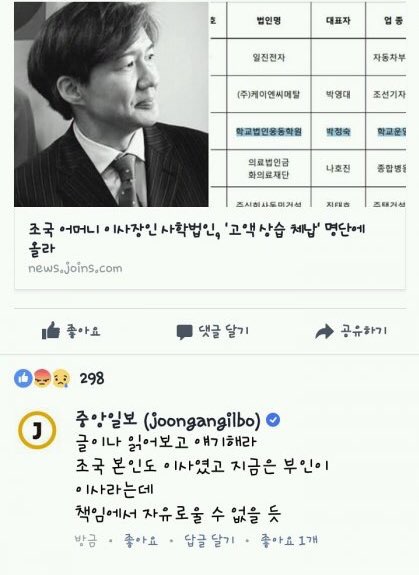The width and height of the screenshot is (419, 575).
Task: Open the angry face reaction icon
Action: click(x=43, y=378)
